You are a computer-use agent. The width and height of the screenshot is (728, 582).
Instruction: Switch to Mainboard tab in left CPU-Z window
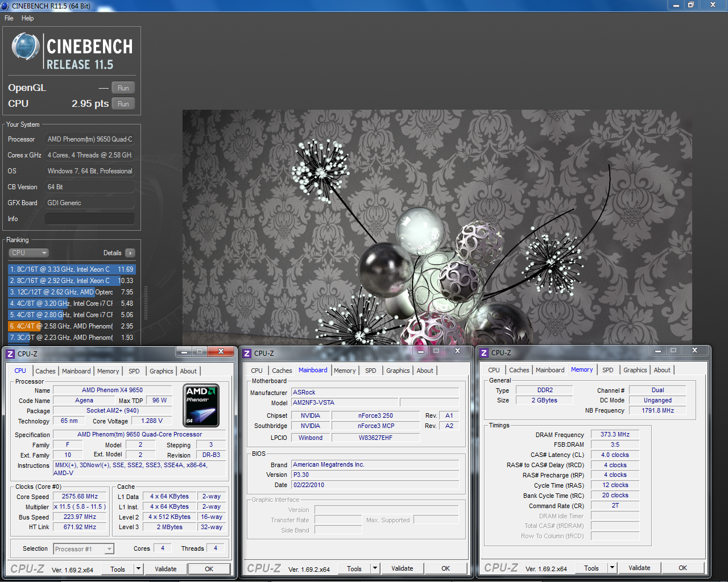pyautogui.click(x=76, y=371)
